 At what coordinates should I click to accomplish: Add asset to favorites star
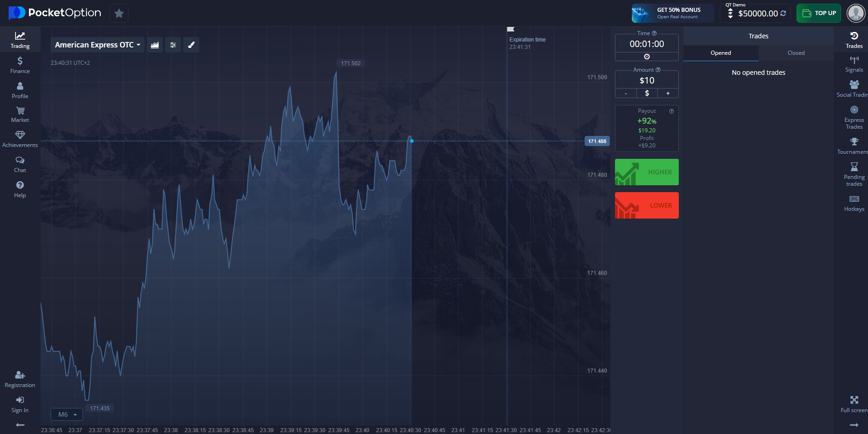[119, 13]
